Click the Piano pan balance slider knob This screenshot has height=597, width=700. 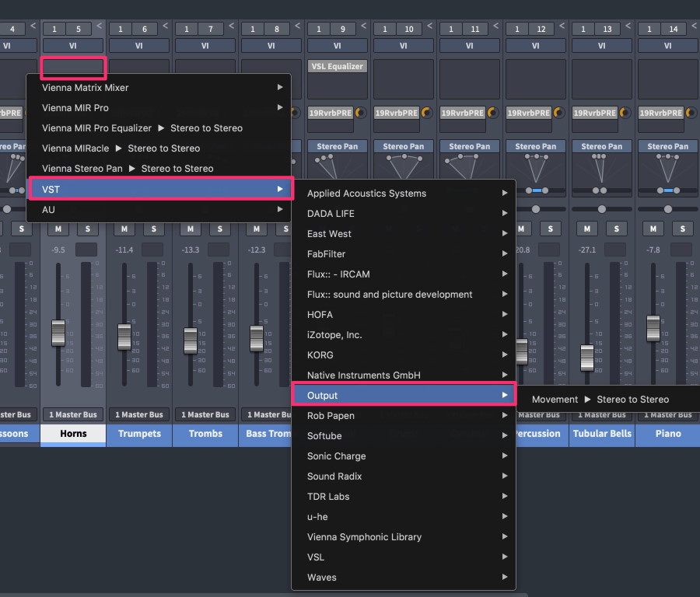tap(668, 209)
